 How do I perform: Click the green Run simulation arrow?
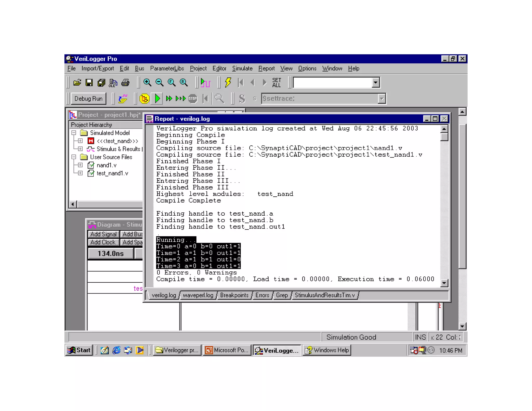pyautogui.click(x=157, y=99)
